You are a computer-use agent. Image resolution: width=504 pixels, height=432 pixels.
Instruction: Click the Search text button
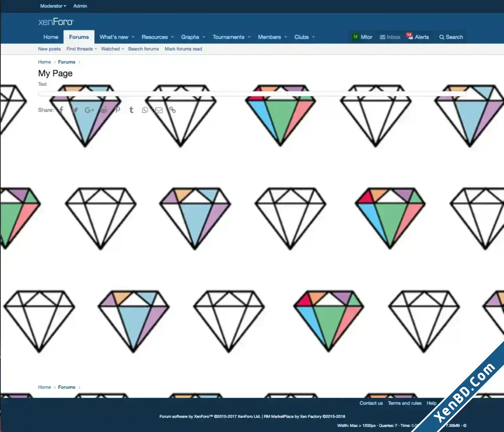pyautogui.click(x=454, y=37)
